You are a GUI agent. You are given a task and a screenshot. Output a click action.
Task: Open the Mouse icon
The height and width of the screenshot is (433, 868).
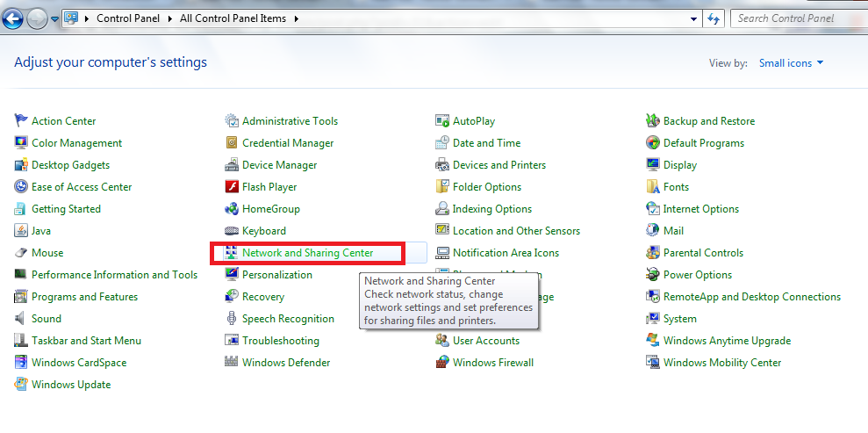(x=21, y=252)
